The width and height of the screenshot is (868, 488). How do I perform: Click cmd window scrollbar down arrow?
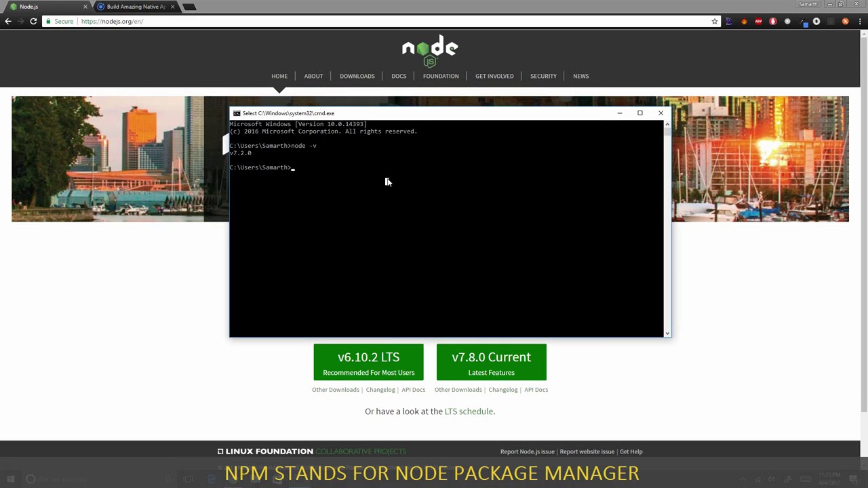click(x=667, y=333)
